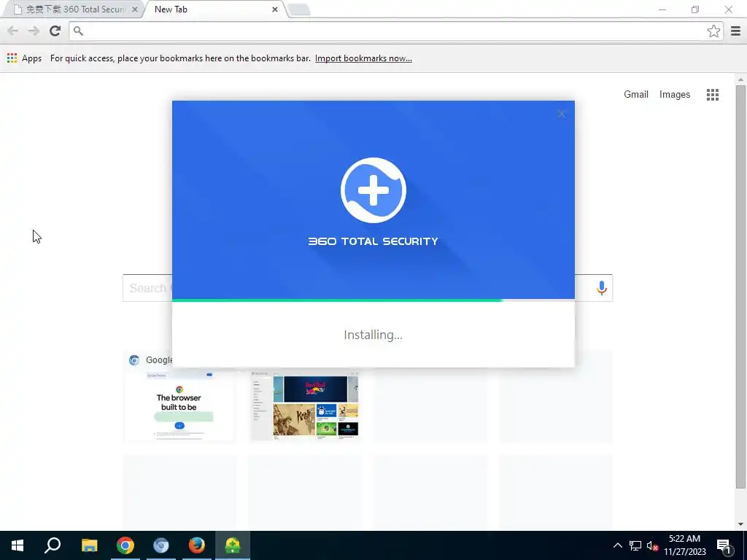The height and width of the screenshot is (560, 747).
Task: Open the web store thumbnail tile
Action: pos(304,406)
